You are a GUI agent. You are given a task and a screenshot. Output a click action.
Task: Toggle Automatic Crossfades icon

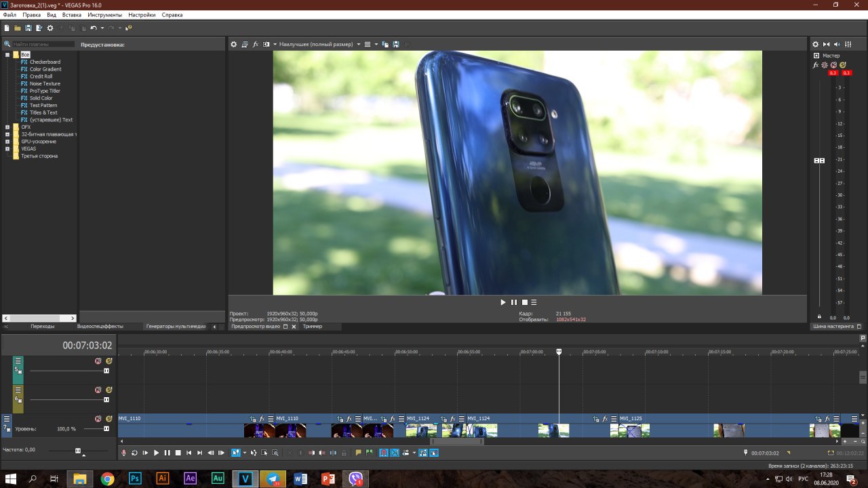point(395,453)
